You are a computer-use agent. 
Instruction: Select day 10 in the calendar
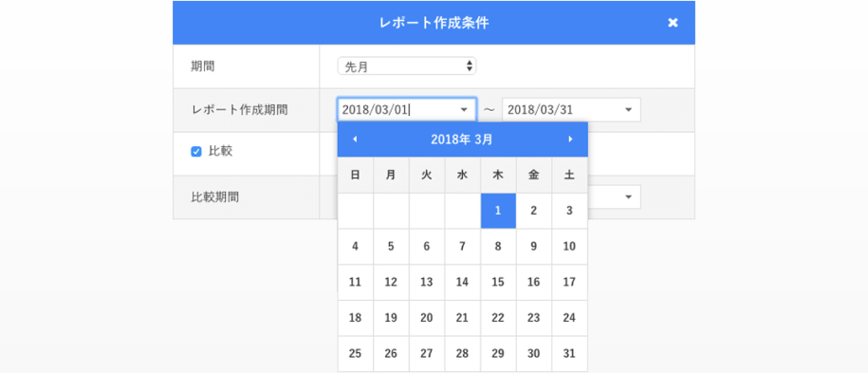[x=569, y=247]
